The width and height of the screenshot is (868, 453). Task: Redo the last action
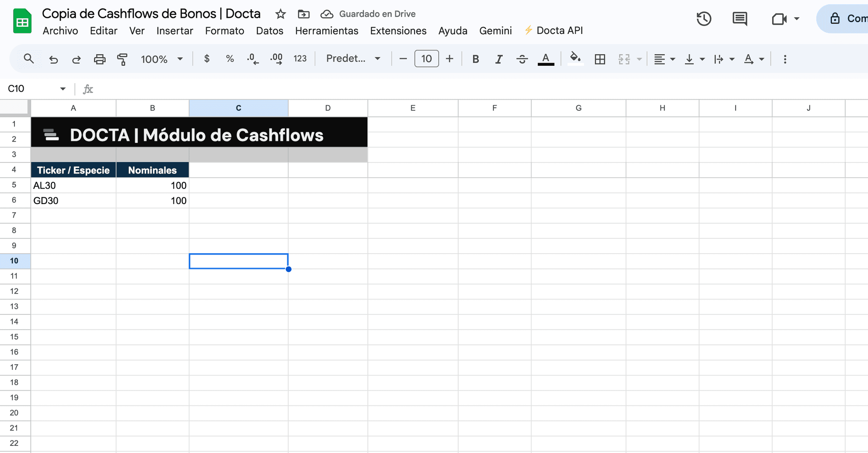click(x=76, y=59)
